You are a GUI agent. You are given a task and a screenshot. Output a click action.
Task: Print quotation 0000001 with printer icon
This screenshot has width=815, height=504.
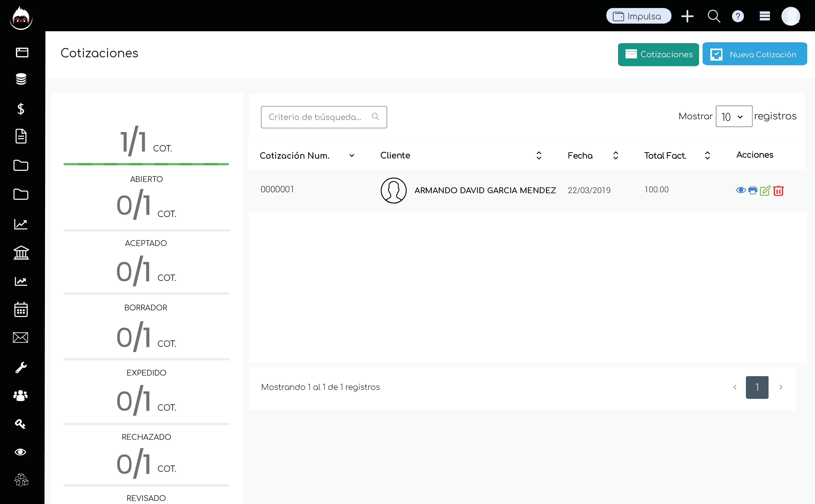tap(753, 190)
